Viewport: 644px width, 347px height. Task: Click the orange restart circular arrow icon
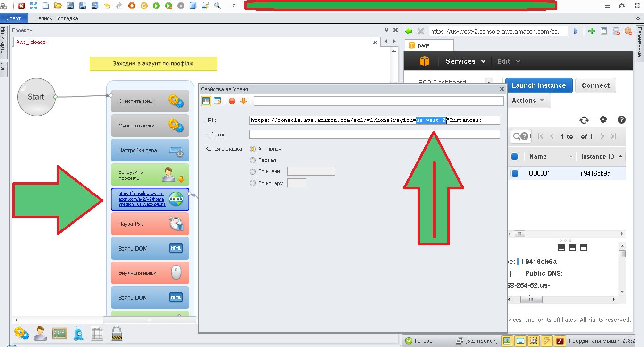[144, 6]
